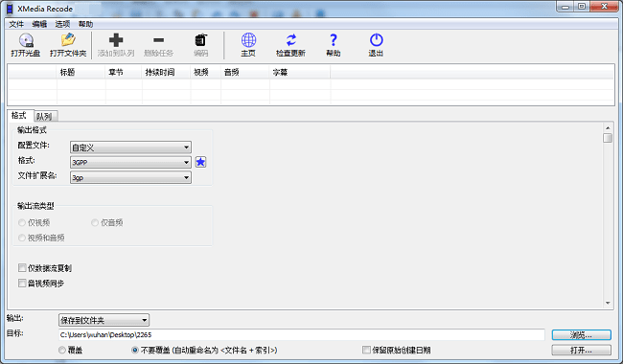
Task: Open the Help (帮助) menu
Action: click(85, 24)
